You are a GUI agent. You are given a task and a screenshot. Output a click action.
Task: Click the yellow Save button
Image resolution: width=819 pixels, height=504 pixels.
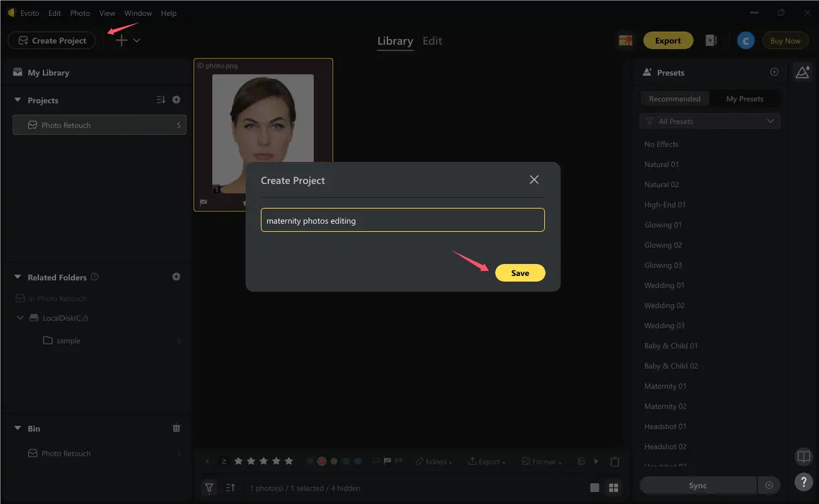pos(520,273)
